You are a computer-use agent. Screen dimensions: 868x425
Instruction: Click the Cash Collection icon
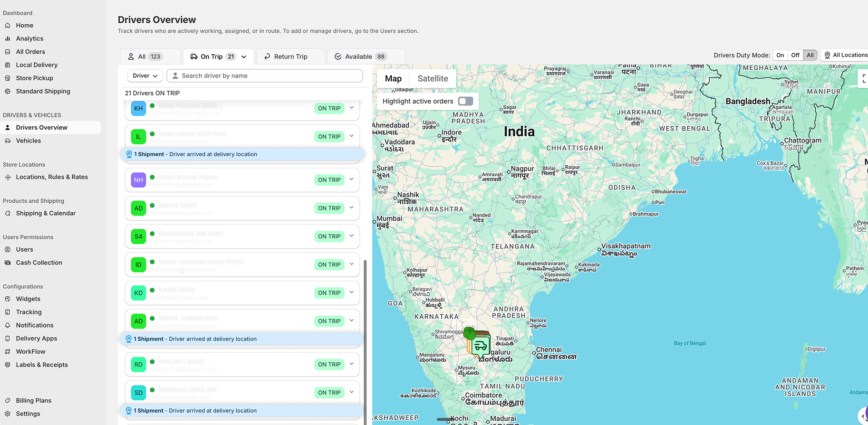[x=8, y=263]
